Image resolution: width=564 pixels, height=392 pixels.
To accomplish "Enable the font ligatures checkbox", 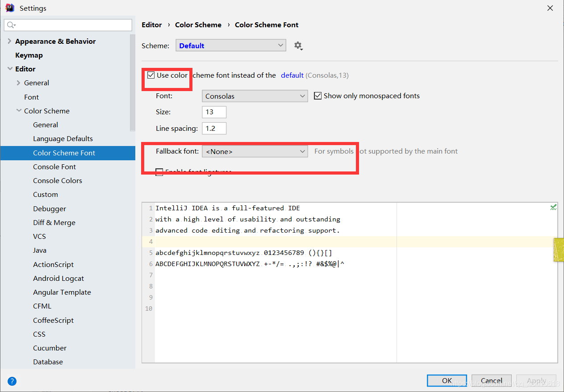I will point(159,172).
